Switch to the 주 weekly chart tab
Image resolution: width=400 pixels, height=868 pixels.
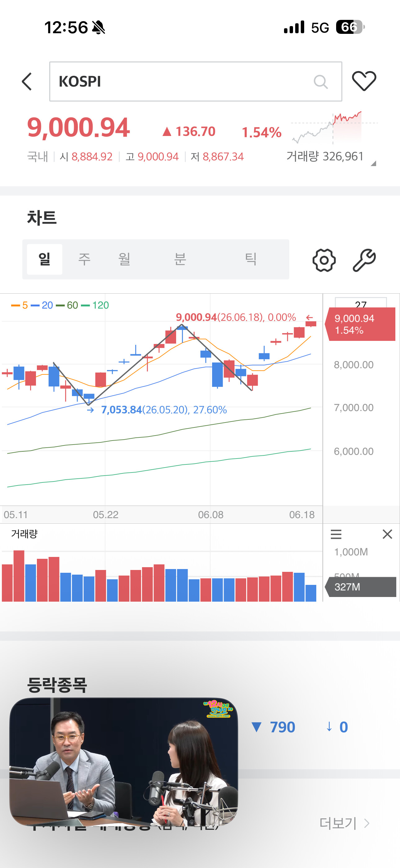coord(84,259)
